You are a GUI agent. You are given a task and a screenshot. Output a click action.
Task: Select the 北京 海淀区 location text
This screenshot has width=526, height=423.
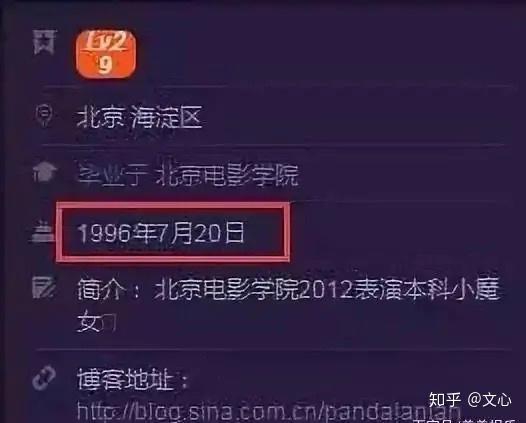139,117
